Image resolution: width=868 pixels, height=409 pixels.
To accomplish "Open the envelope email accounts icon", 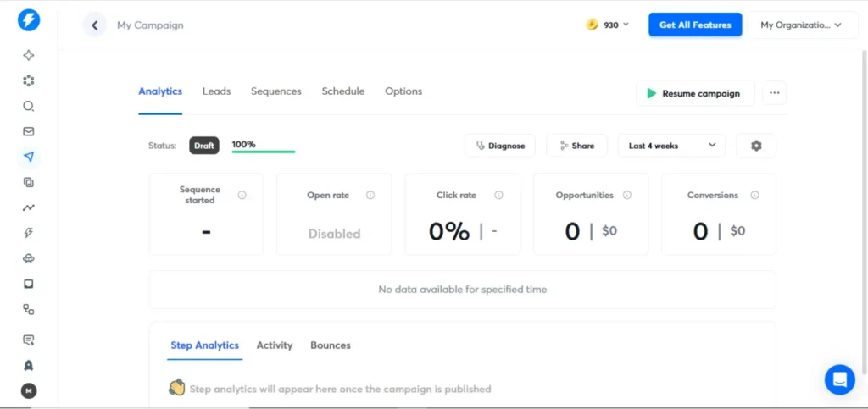I will pyautogui.click(x=29, y=131).
